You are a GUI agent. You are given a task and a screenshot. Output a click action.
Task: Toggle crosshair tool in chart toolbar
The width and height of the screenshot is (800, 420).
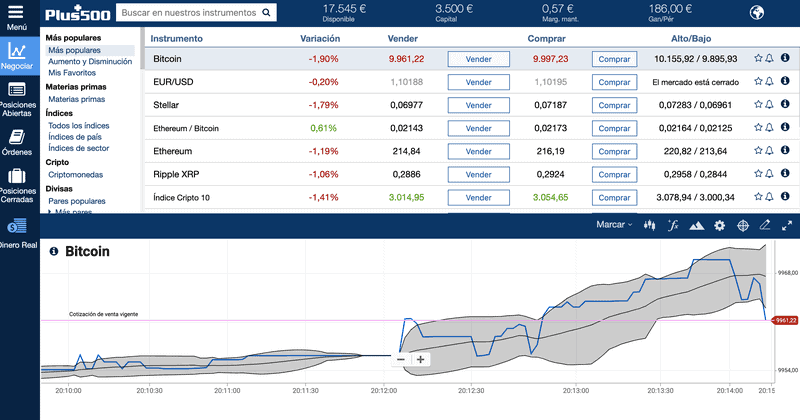click(x=743, y=226)
